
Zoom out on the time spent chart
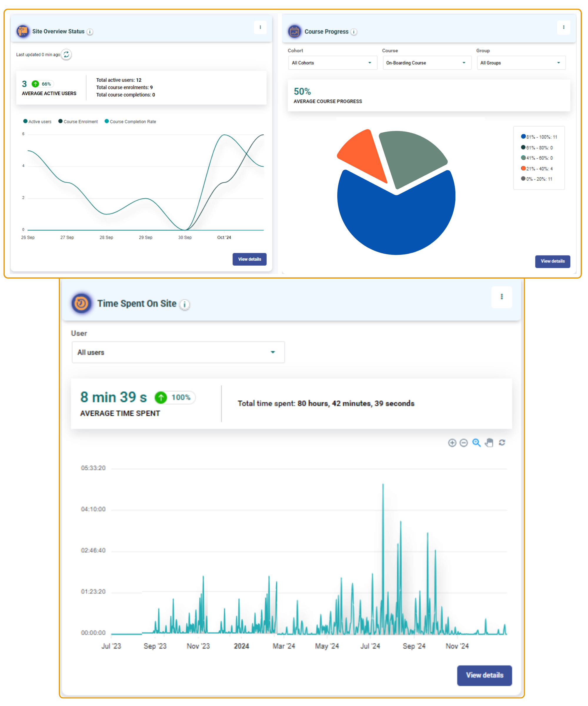point(464,443)
